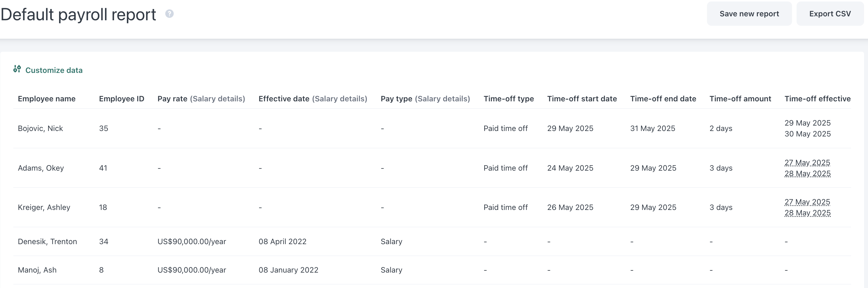
Task: Click employee ID 18
Action: coord(103,207)
